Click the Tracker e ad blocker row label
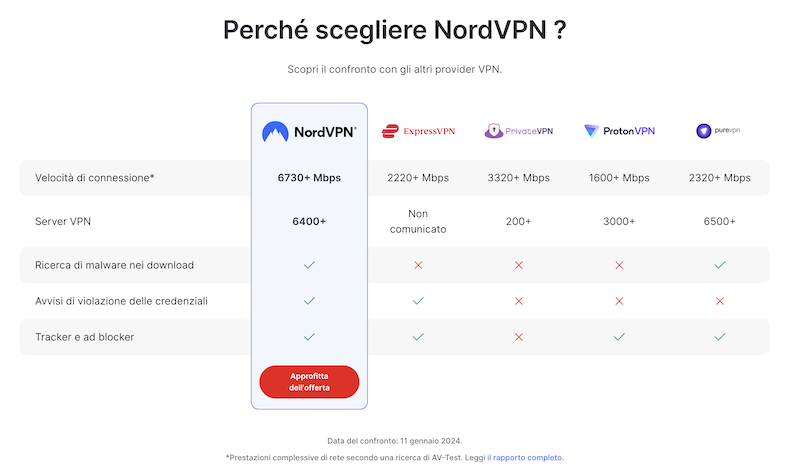Screen dimensions: 800x468 [x=85, y=337]
